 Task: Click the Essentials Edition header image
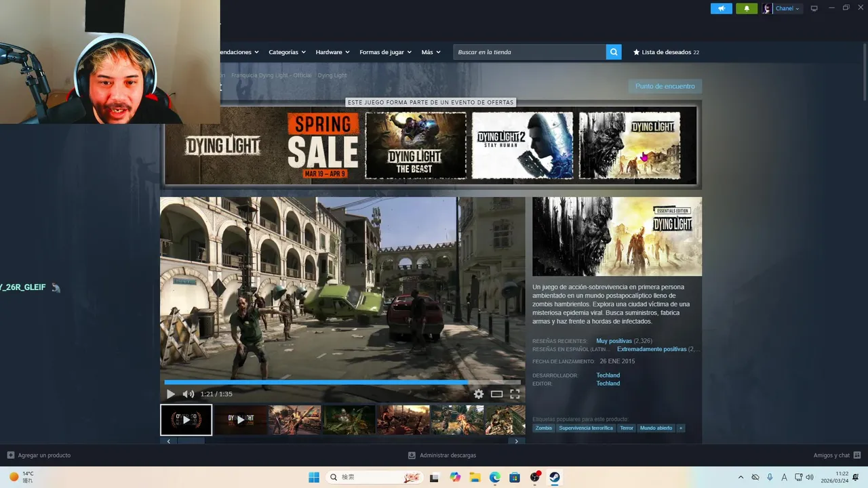(x=617, y=237)
